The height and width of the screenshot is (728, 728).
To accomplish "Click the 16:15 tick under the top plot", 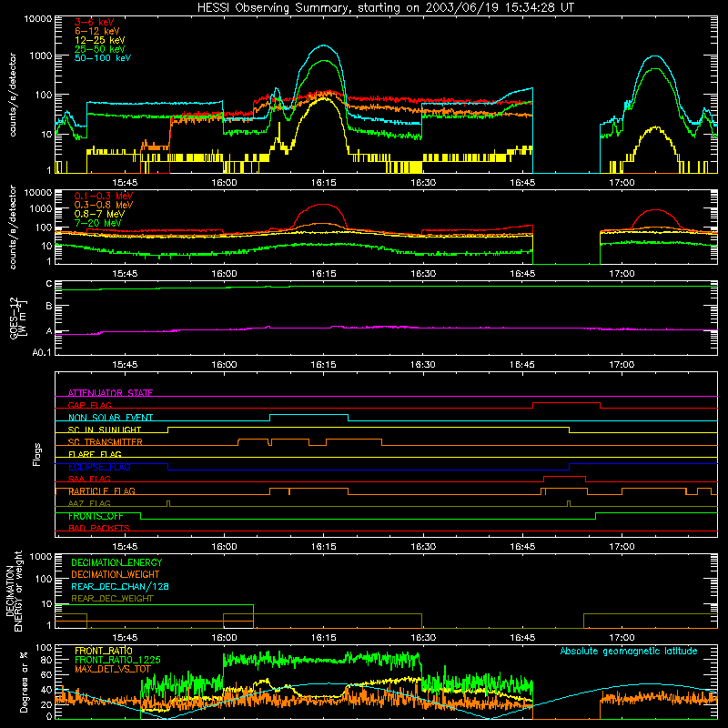I will click(x=324, y=183).
